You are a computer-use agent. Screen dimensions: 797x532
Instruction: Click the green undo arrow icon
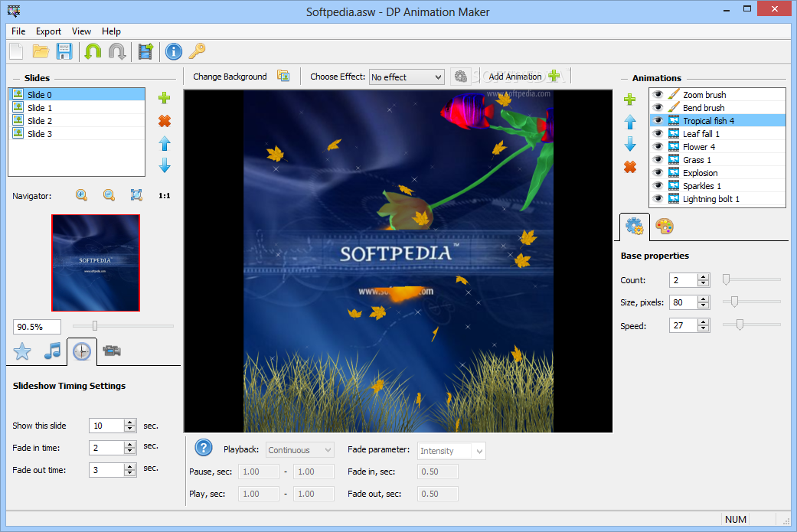pos(93,51)
